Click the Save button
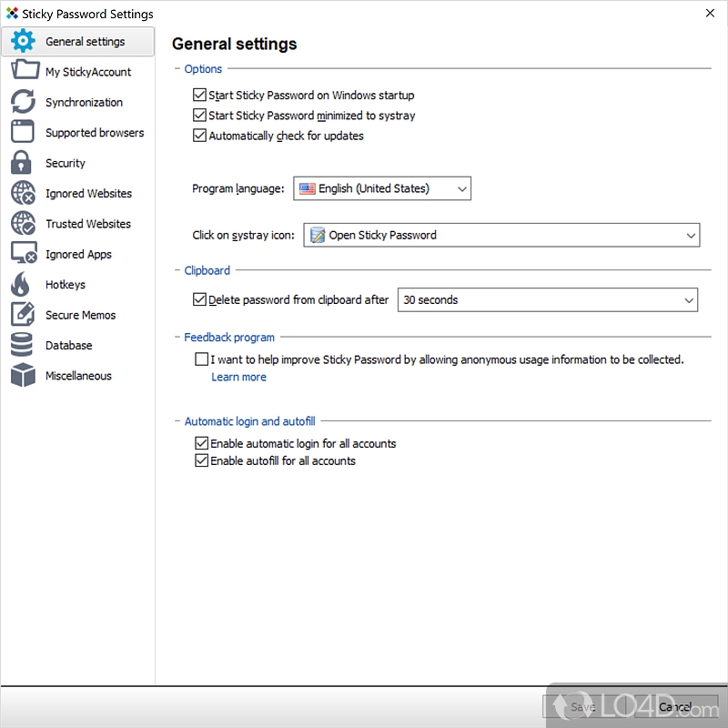728x728 pixels. pyautogui.click(x=583, y=707)
